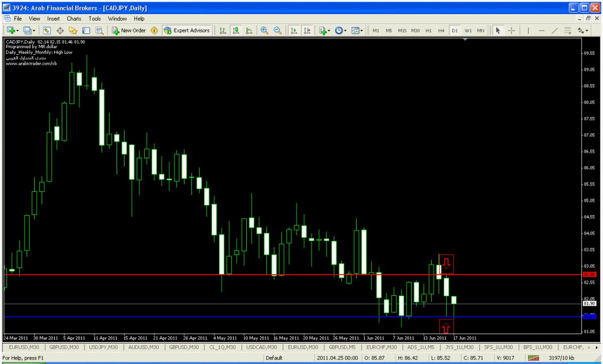The image size is (603, 364).
Task: Set timeframe to M30
Action: point(416,31)
